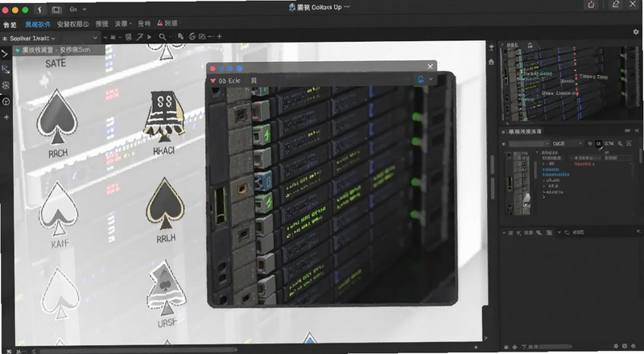
Task: Select the KAIF outlined spade symbol
Action: pos(58,208)
